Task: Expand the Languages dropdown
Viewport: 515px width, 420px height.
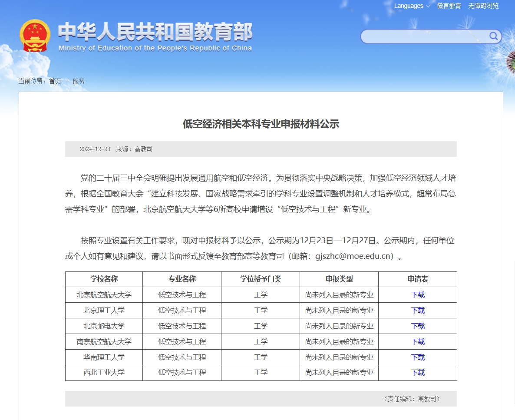Action: (412, 6)
